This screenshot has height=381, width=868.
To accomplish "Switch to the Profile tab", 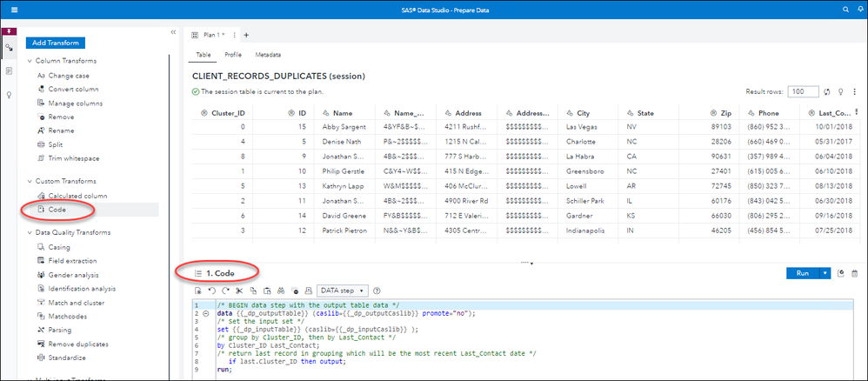I will 233,55.
